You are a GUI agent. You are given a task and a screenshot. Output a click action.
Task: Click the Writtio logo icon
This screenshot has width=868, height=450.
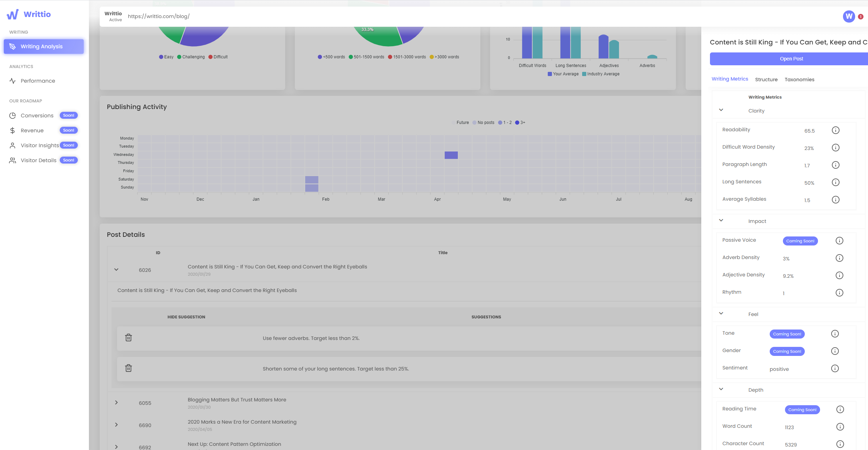[13, 14]
